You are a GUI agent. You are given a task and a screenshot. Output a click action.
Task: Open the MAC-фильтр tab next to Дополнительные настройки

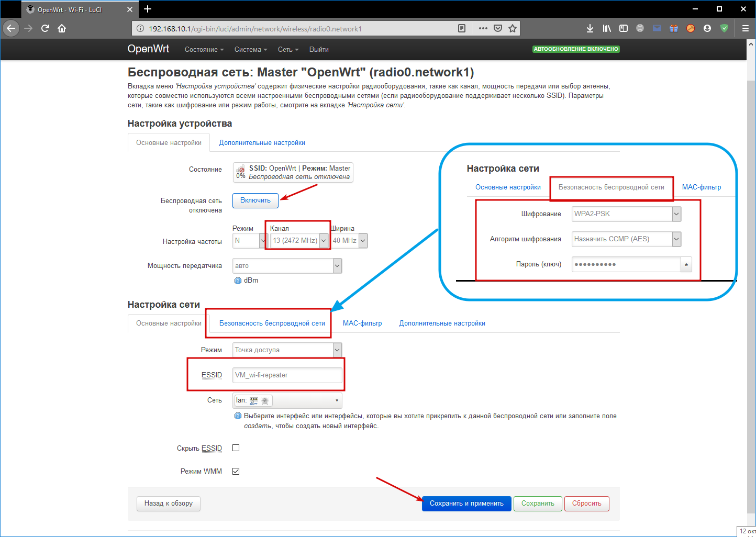362,323
